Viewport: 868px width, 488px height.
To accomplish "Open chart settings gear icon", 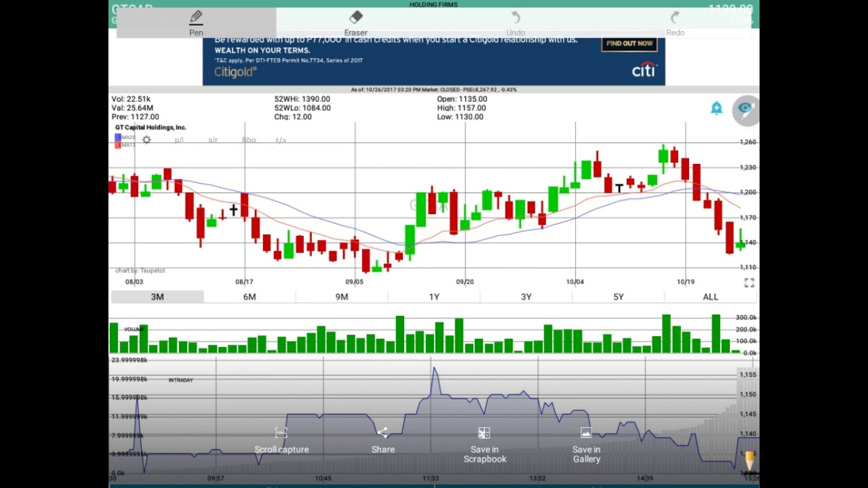I will click(146, 140).
